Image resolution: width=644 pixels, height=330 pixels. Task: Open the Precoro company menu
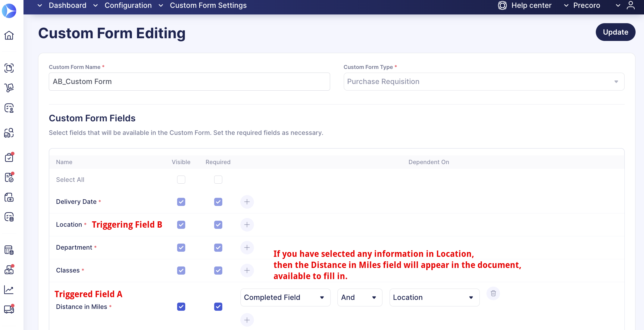(586, 5)
